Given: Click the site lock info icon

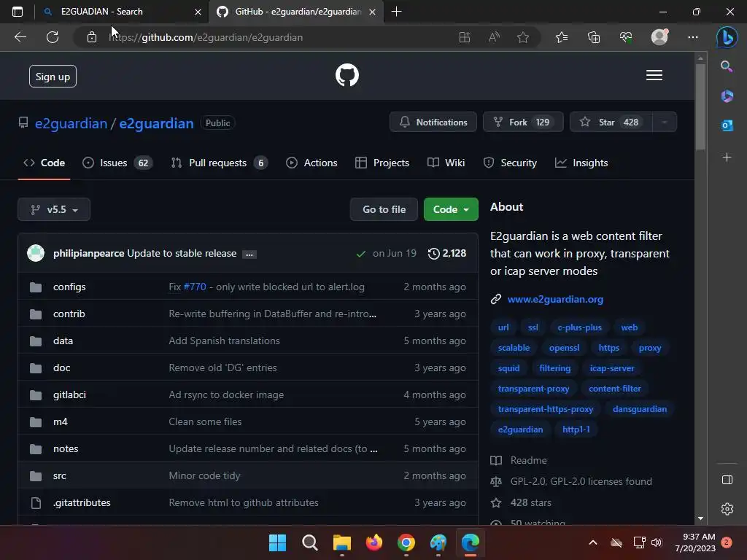Looking at the screenshot, I should click(92, 37).
